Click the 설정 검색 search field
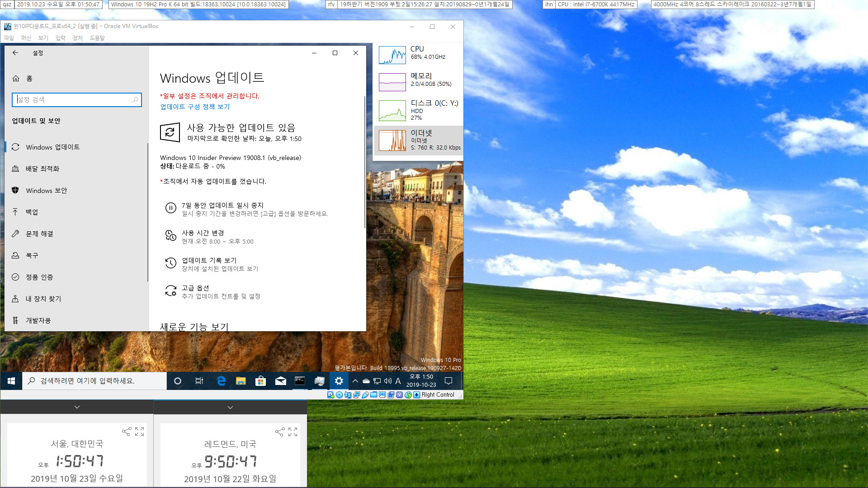Viewport: 868px width, 488px height. tap(77, 99)
